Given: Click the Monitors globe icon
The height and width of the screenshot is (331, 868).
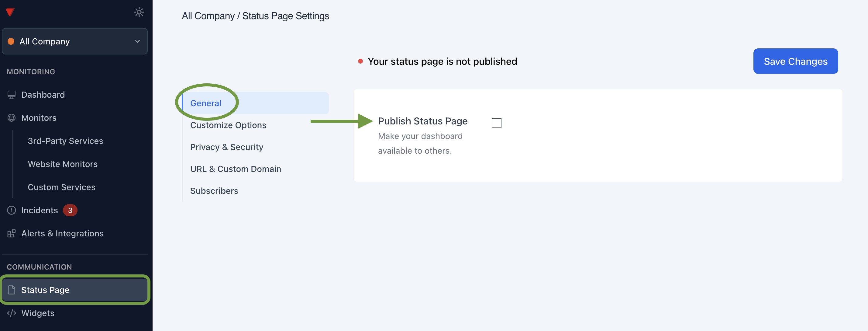Looking at the screenshot, I should click(x=12, y=118).
